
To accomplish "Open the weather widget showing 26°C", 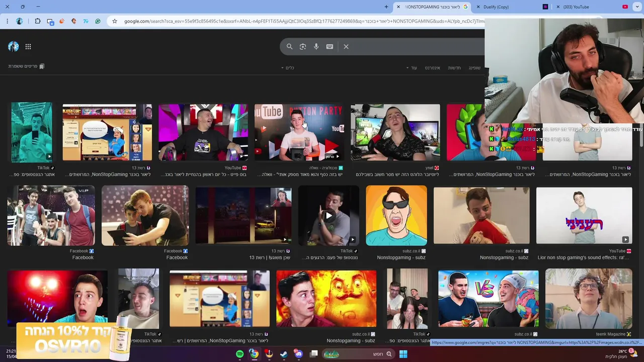I will click(622, 354).
